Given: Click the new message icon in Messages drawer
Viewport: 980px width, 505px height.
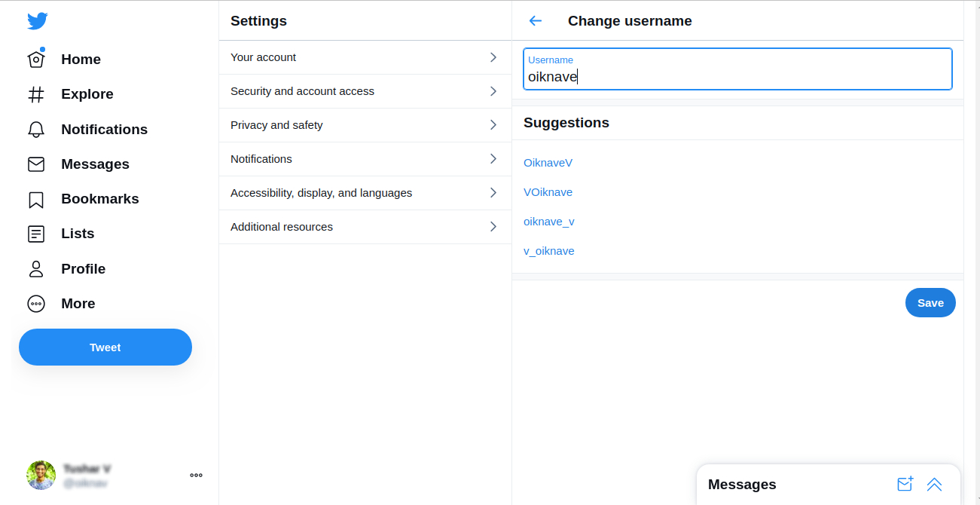Looking at the screenshot, I should pos(905,484).
